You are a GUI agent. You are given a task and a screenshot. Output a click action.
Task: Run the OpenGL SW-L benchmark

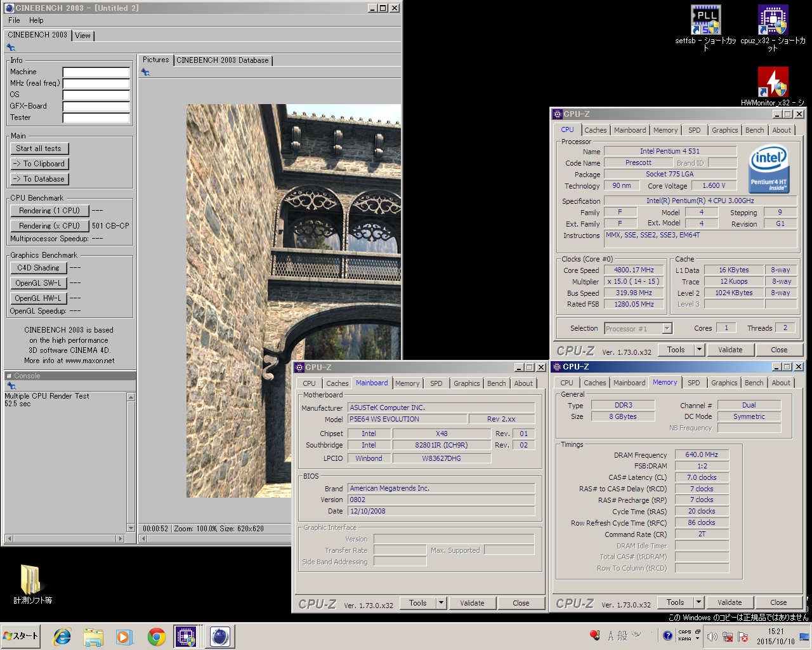point(38,283)
